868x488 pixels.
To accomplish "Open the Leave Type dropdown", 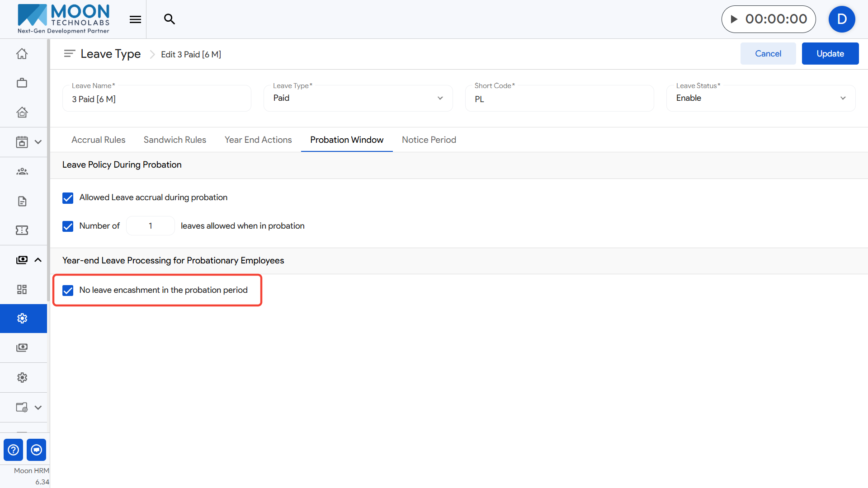I will (x=358, y=98).
